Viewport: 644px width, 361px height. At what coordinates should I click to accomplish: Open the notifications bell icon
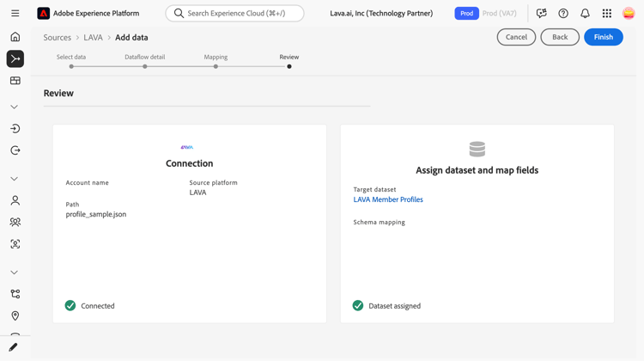(585, 13)
